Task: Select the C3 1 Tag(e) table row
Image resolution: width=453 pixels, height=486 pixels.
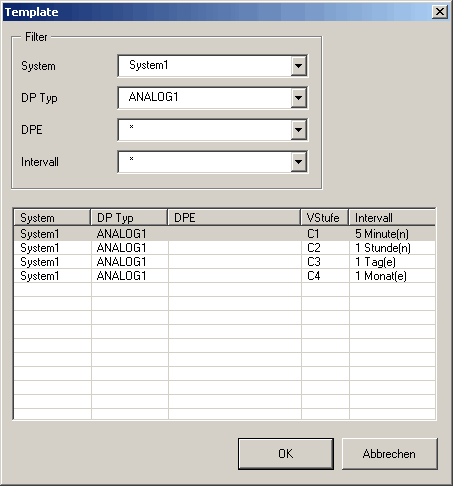Action: [x=225, y=262]
